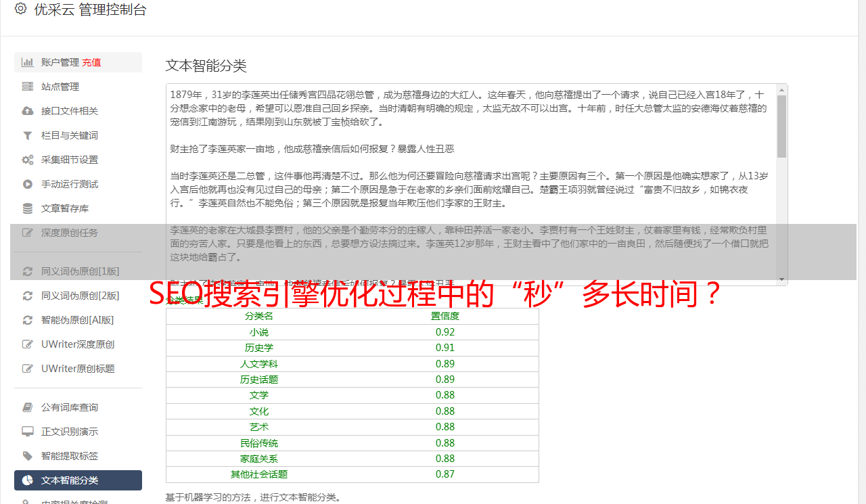
Task: Click the text area scroll-up arrow
Action: [782, 89]
